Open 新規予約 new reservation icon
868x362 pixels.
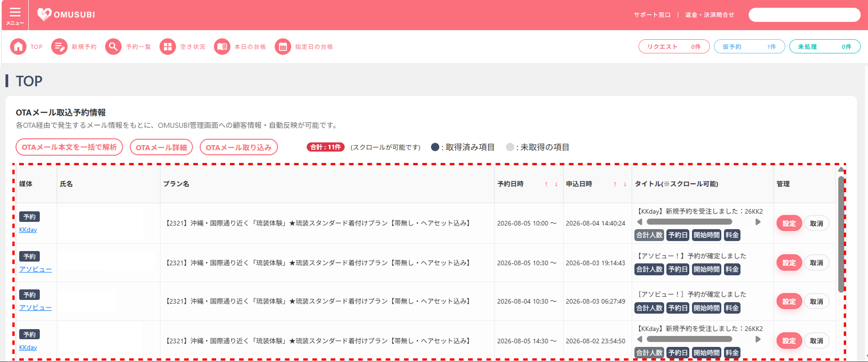coord(59,47)
